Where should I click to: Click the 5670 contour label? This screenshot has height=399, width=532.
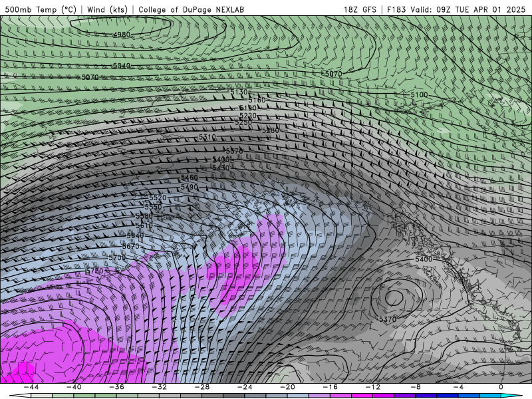(x=130, y=246)
